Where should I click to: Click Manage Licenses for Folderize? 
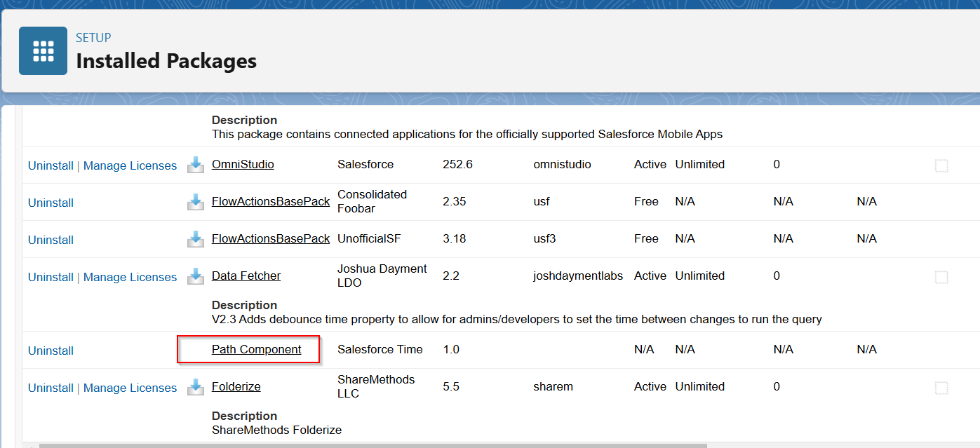click(130, 387)
